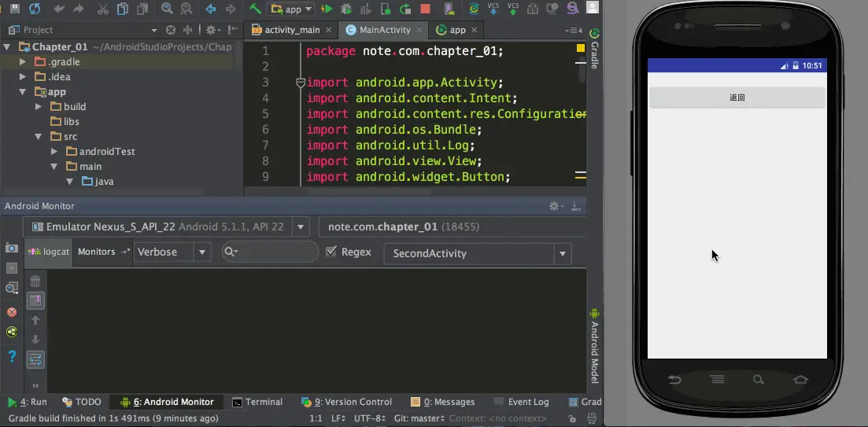Open the app run configuration dropdown
Image resolution: width=868 pixels, height=427 pixels.
tap(290, 9)
